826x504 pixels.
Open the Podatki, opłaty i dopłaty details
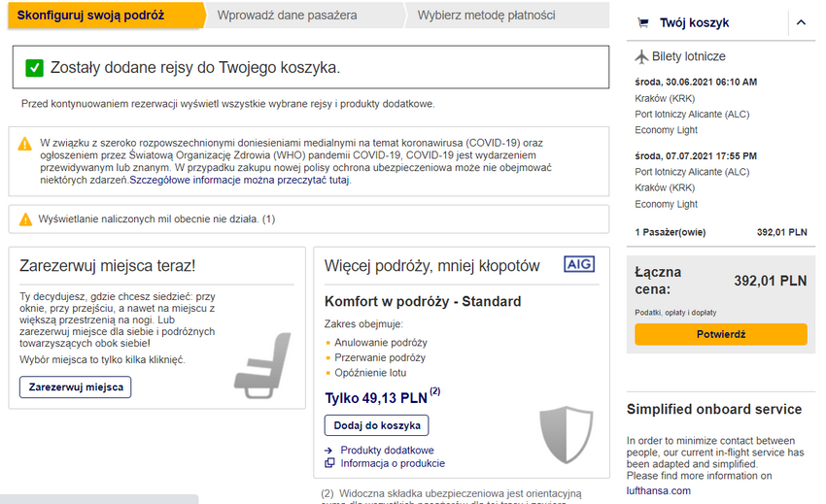coord(675,313)
